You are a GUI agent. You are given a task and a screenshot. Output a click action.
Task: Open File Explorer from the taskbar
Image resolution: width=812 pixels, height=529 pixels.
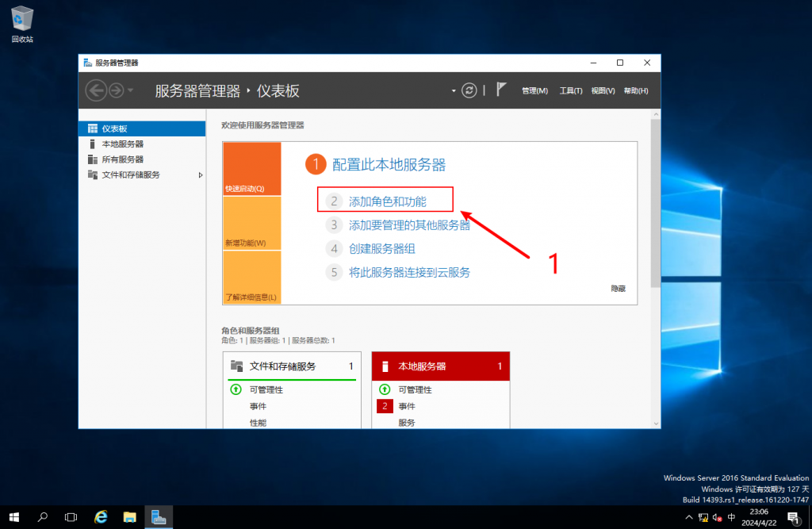(x=130, y=517)
